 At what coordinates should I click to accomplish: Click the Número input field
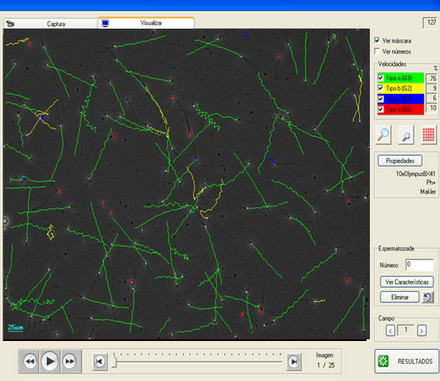point(419,265)
